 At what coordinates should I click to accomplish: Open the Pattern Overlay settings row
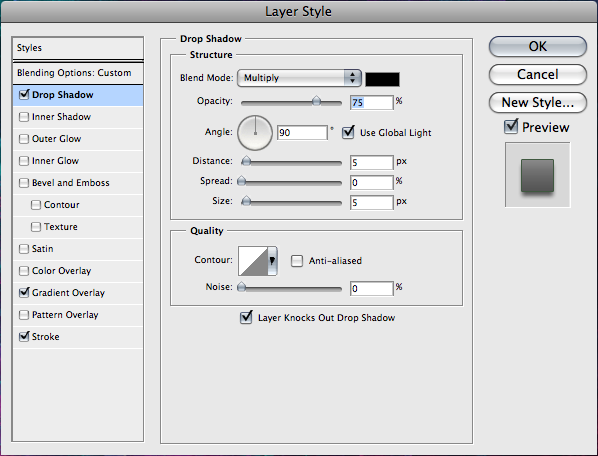pyautogui.click(x=78, y=315)
